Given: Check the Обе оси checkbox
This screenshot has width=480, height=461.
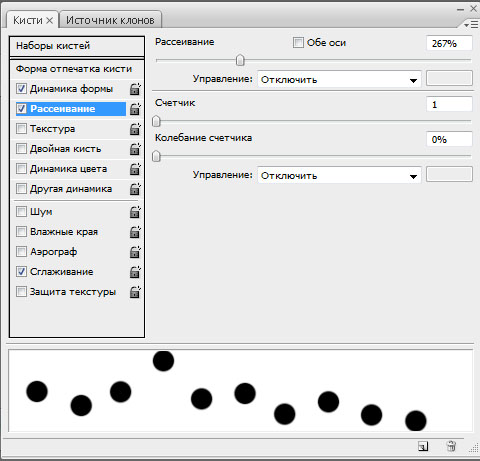Looking at the screenshot, I should point(298,43).
